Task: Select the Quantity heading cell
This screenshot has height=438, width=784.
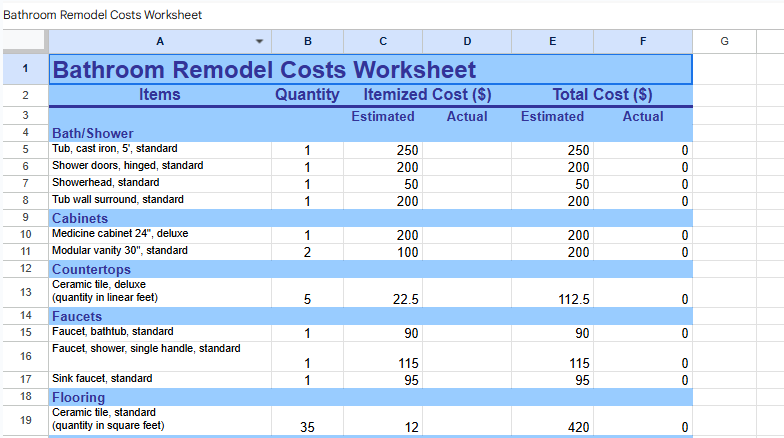Action: coord(307,95)
